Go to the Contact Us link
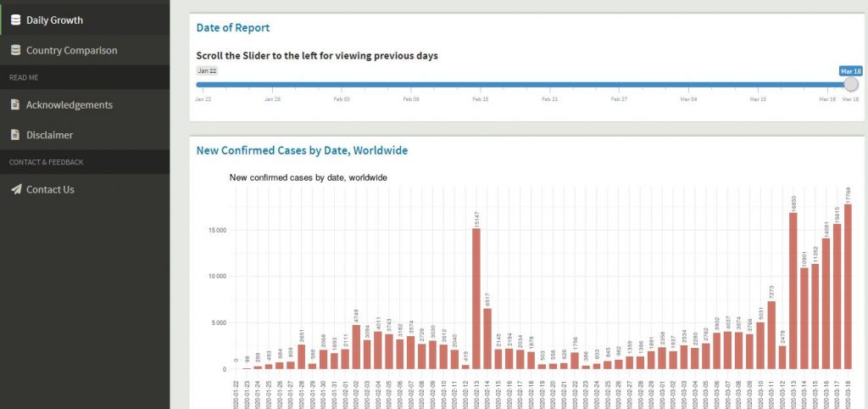The image size is (868, 409). click(50, 189)
